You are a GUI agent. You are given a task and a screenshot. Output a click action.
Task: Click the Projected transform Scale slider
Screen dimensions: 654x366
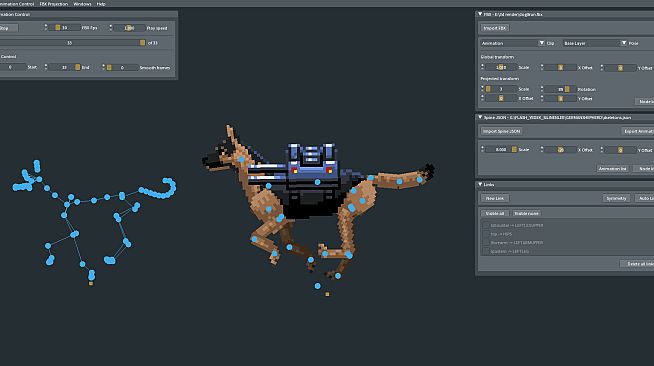click(501, 89)
